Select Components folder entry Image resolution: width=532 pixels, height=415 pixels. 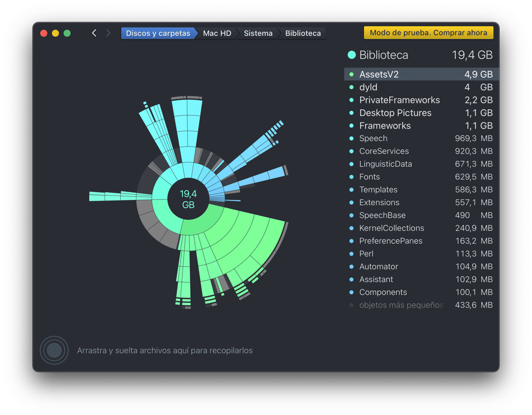(421, 292)
